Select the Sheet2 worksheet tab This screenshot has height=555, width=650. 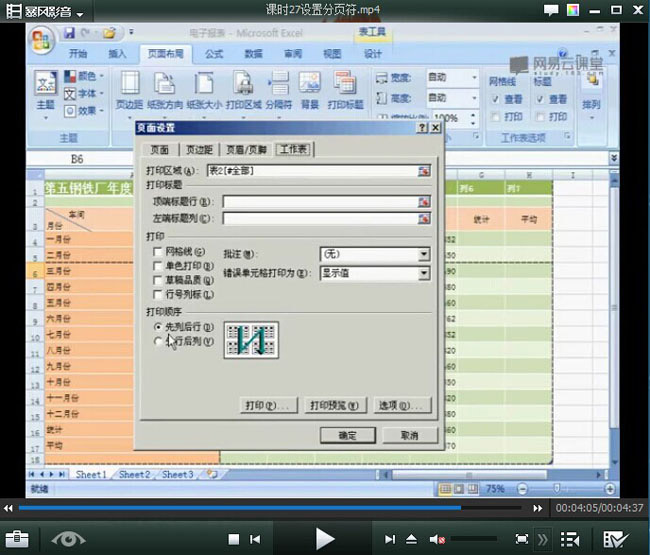[134, 475]
